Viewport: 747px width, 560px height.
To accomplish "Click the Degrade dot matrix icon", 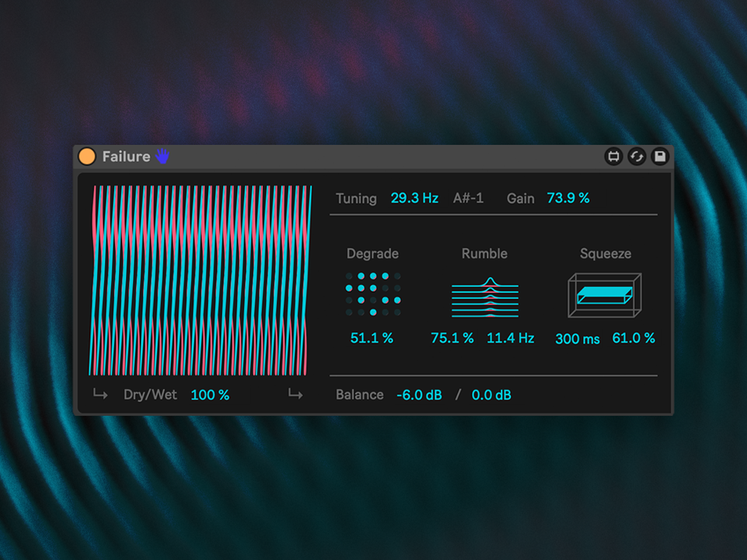I will (373, 294).
